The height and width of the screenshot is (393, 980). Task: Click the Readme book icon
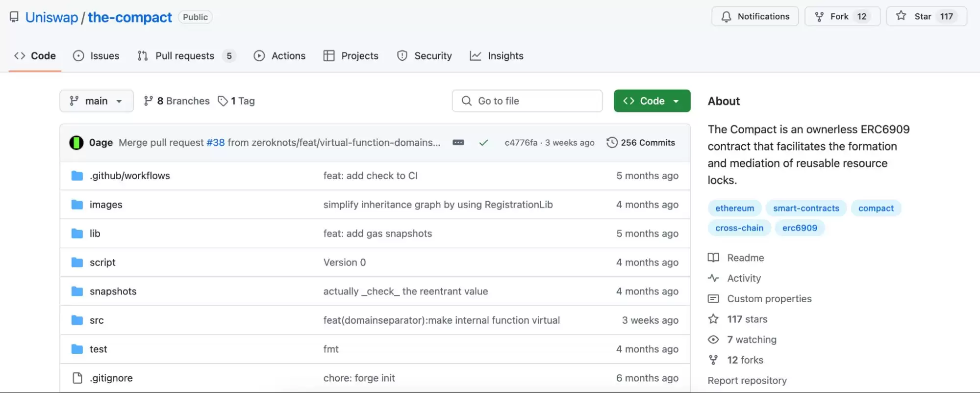click(713, 258)
